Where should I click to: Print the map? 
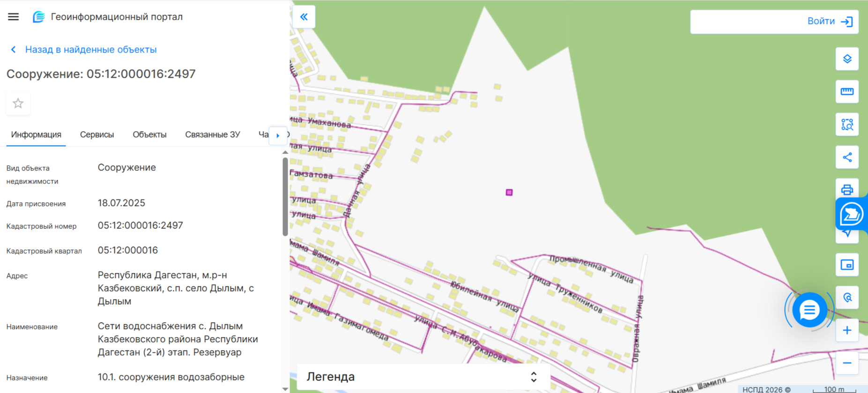point(847,189)
